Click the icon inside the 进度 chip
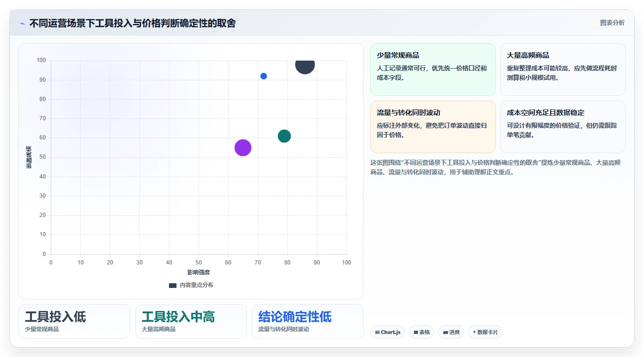Viewport: 644px width, 357px height. (445, 333)
